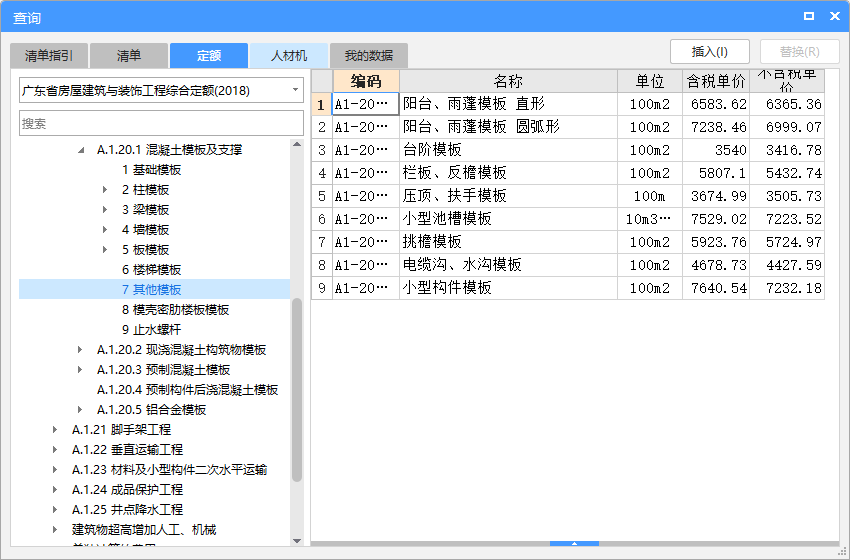
Task: Select row 电缆沟、水沟模板
Action: [568, 265]
